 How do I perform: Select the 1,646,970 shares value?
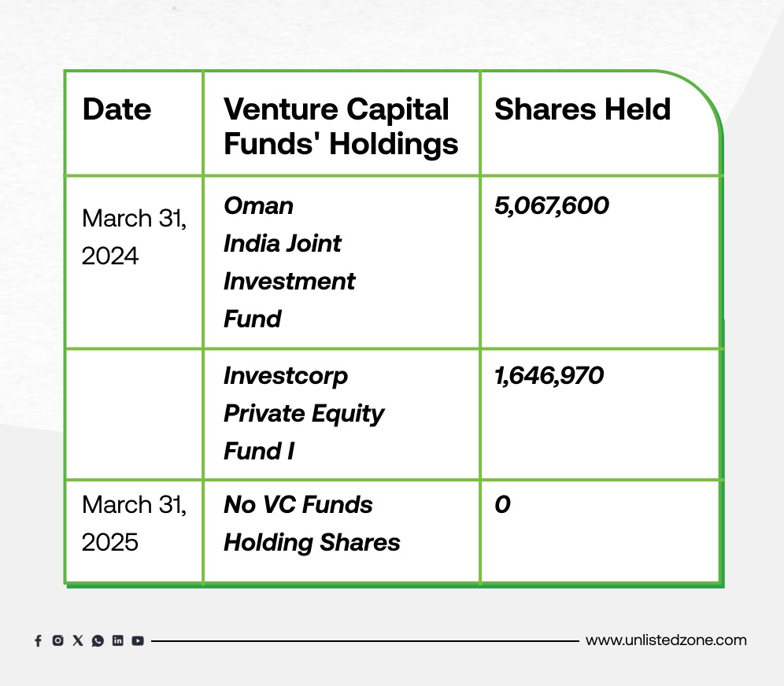(x=549, y=376)
